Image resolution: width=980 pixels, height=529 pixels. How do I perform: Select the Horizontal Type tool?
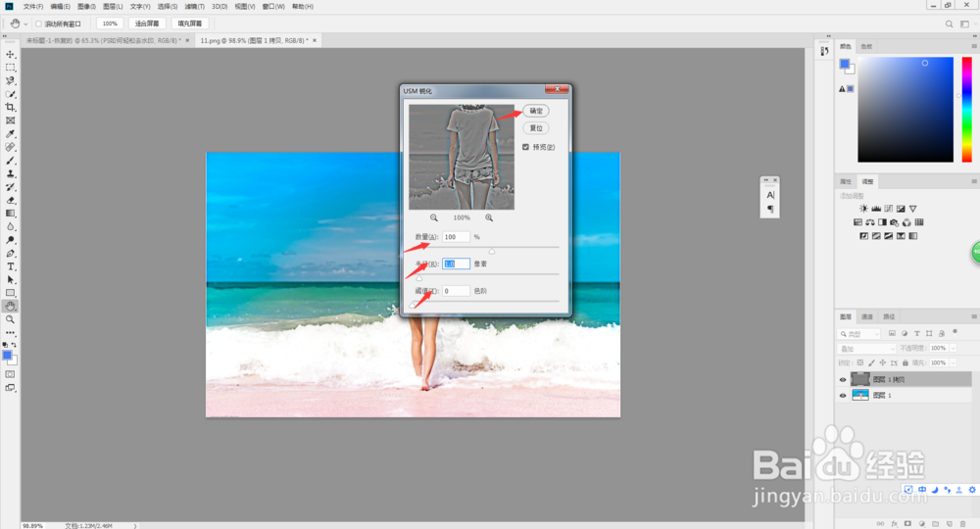[10, 266]
